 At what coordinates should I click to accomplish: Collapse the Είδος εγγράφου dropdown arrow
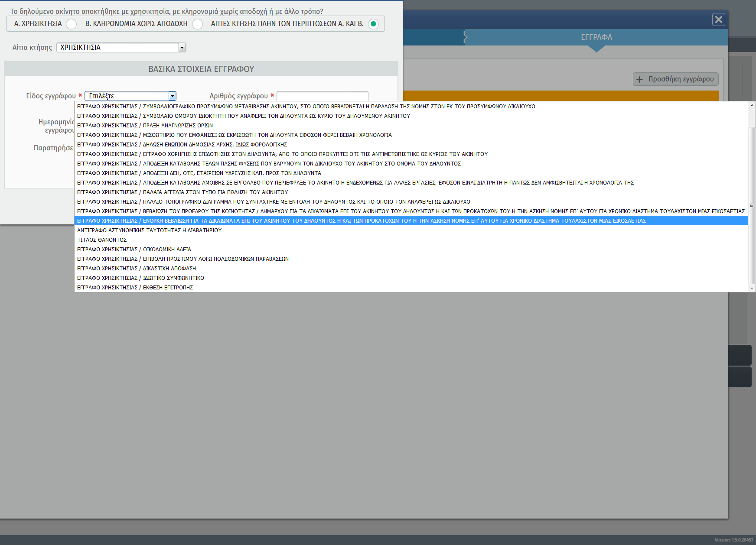(x=172, y=96)
